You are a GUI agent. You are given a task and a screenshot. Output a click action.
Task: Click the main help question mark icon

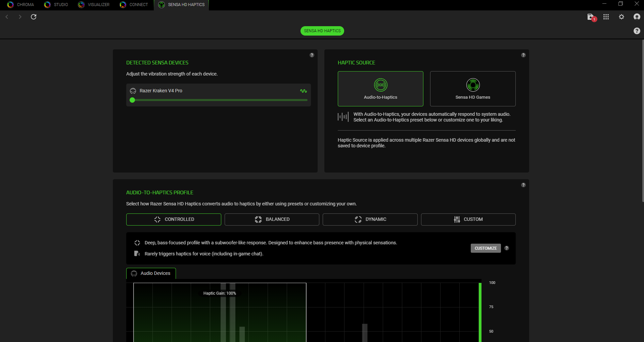tap(637, 31)
